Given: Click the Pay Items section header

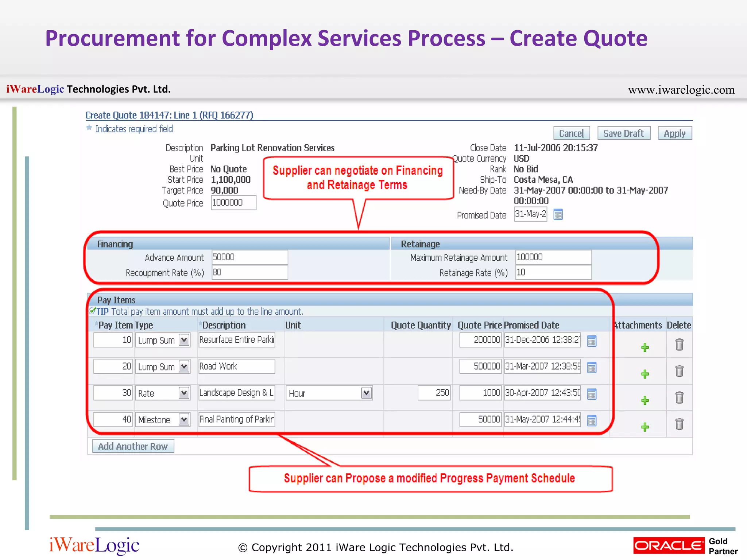Looking at the screenshot, I should [116, 300].
